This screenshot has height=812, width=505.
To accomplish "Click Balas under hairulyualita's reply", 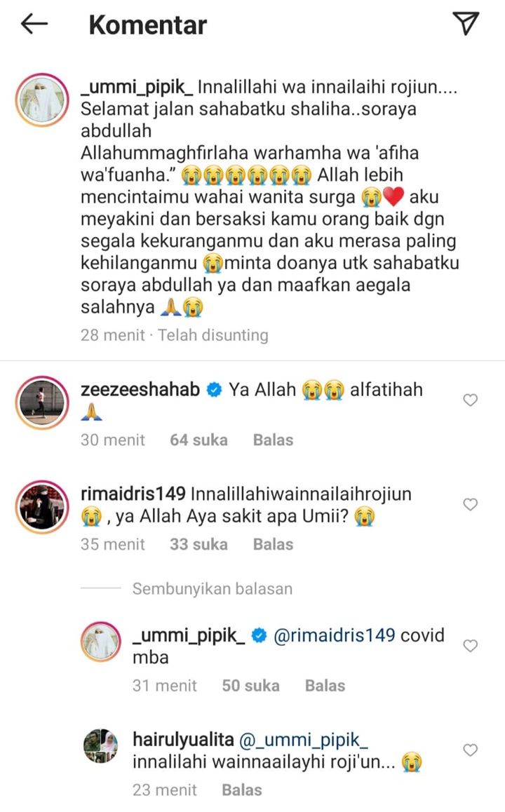I will (x=242, y=790).
